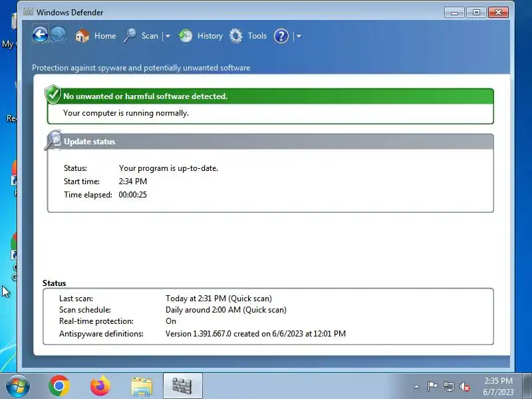Viewport: 532px width, 399px height.
Task: Go to Home page label
Action: [105, 36]
